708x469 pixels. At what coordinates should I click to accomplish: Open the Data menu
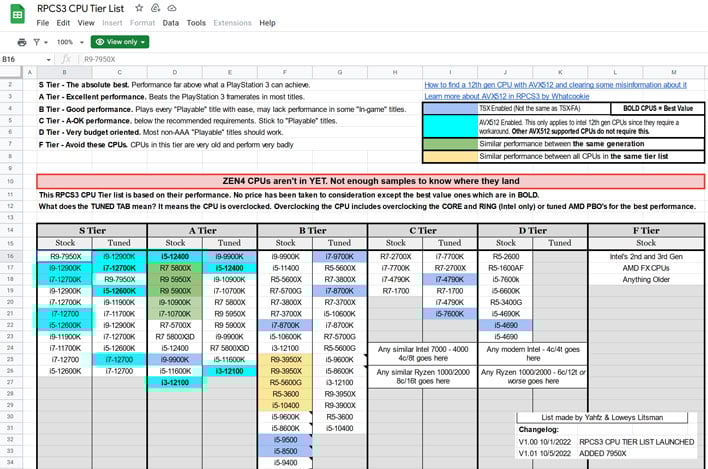(x=171, y=23)
